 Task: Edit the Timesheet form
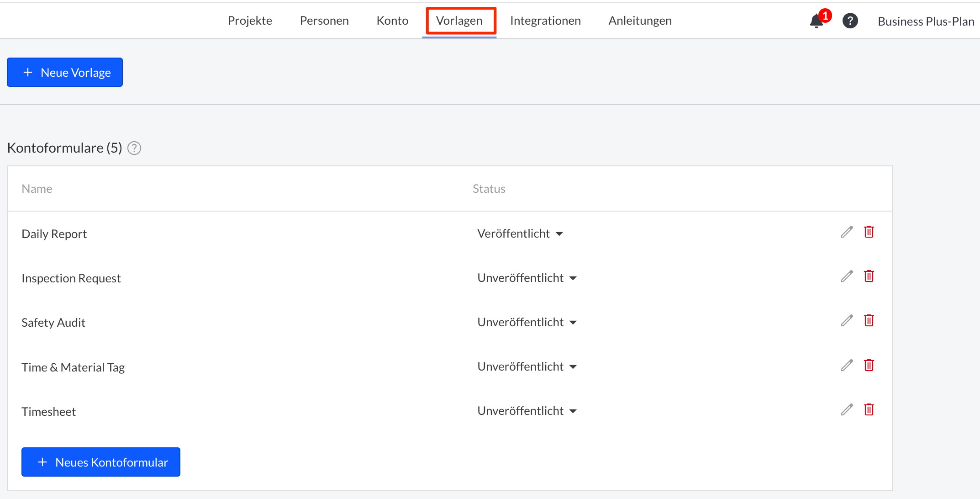point(847,410)
